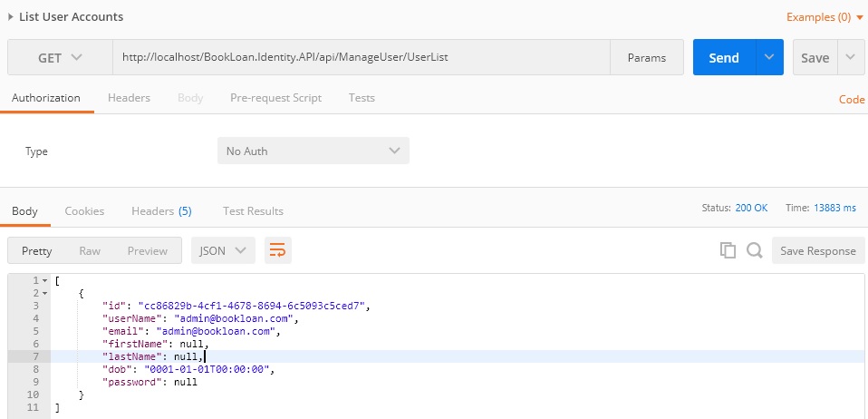The width and height of the screenshot is (868, 419).
Task: Open the Send button dropdown arrow
Action: [769, 57]
